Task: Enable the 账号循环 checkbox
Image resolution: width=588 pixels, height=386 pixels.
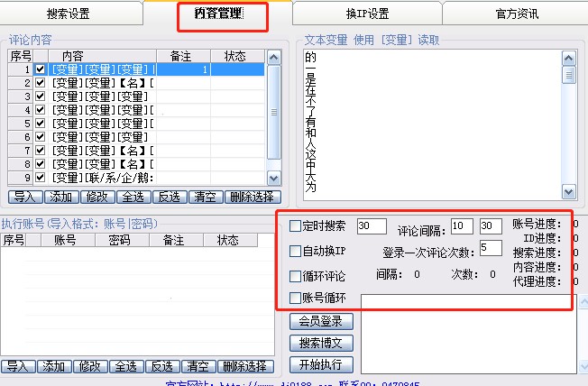Action: click(295, 298)
